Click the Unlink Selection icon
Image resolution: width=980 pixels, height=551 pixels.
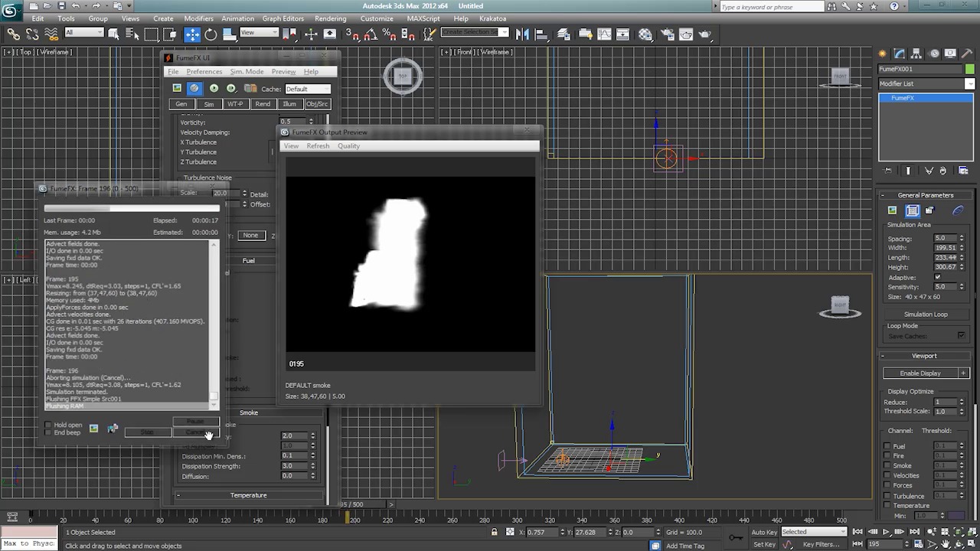[x=32, y=34]
